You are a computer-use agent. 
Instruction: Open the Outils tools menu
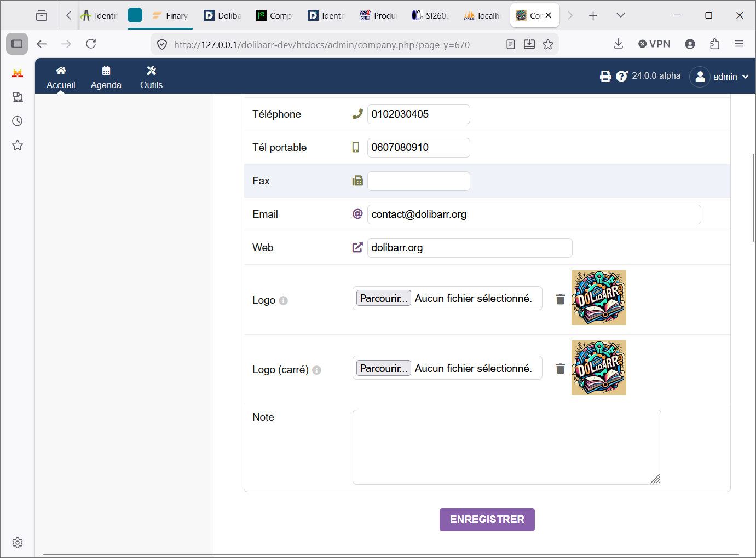(152, 77)
